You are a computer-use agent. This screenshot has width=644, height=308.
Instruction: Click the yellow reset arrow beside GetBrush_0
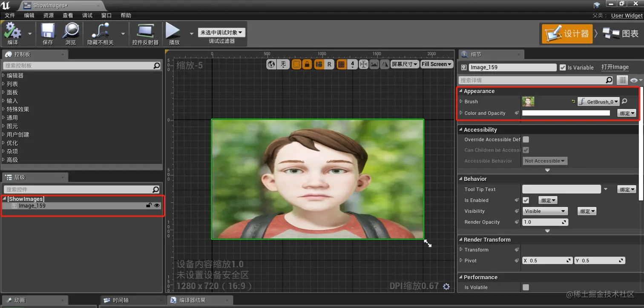[573, 101]
